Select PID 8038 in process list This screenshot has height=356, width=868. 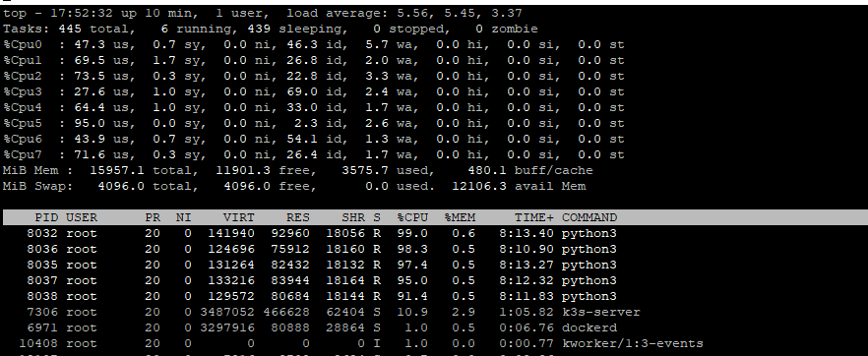pyautogui.click(x=42, y=296)
